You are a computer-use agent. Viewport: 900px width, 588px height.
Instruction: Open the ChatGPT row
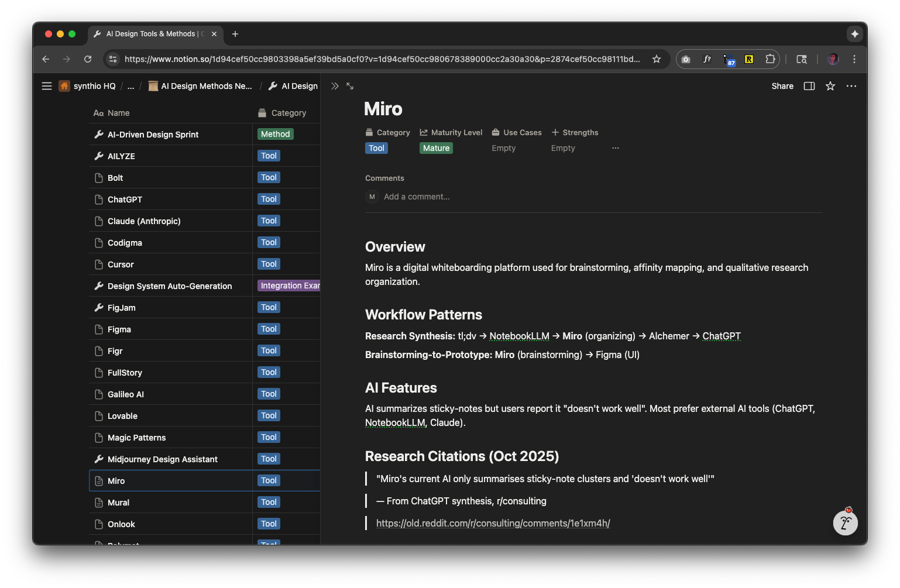tap(125, 200)
